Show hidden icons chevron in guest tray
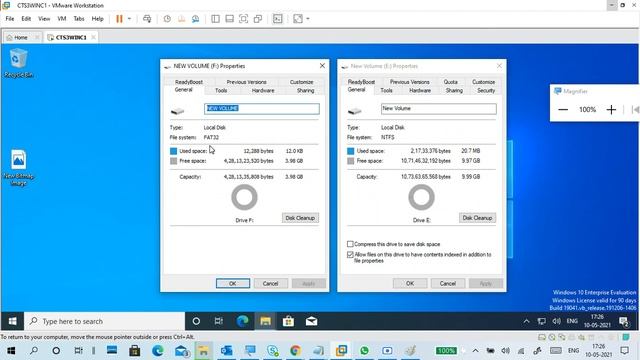The width and height of the screenshot is (640, 360). point(527,321)
